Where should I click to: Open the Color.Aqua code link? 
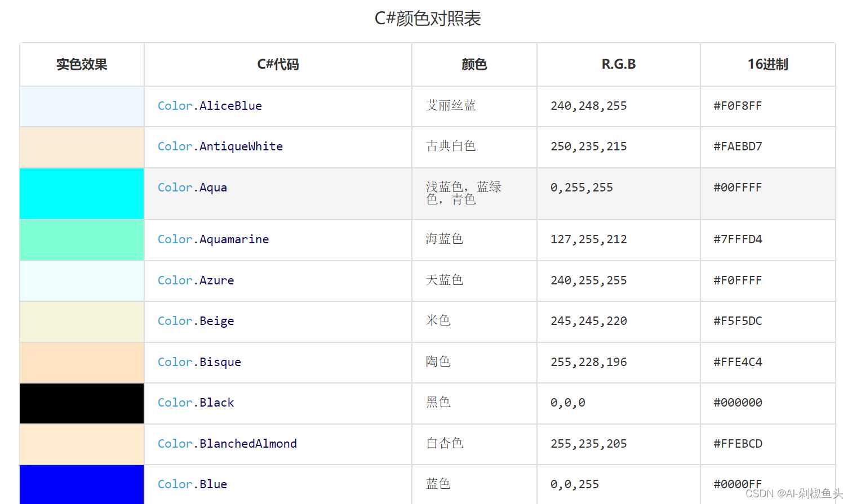(192, 187)
